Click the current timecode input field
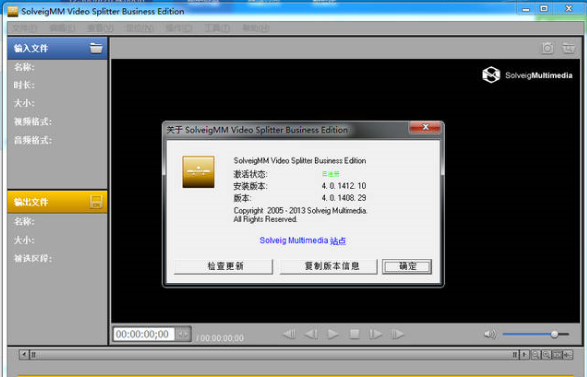587x377 pixels. (x=144, y=334)
